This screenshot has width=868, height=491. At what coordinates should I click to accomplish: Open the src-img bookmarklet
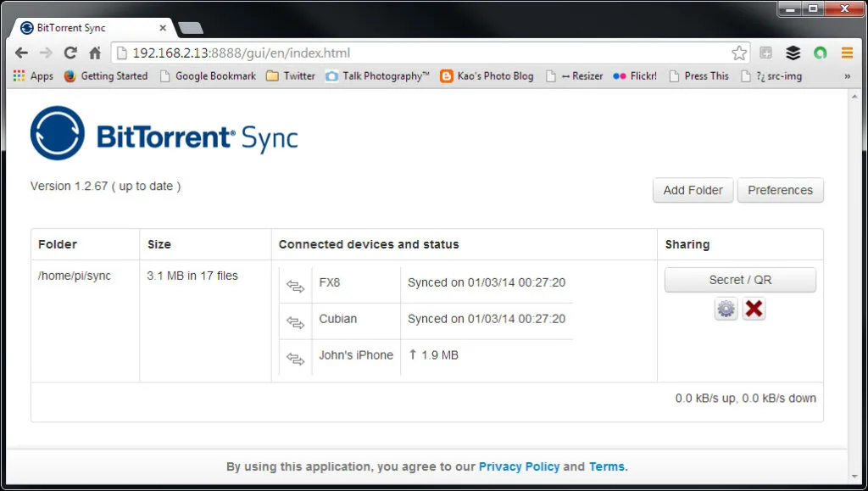(x=771, y=76)
